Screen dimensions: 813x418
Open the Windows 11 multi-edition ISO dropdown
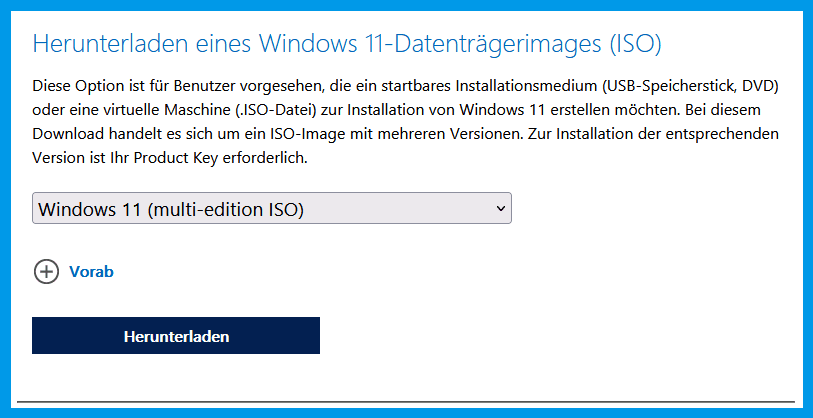271,208
